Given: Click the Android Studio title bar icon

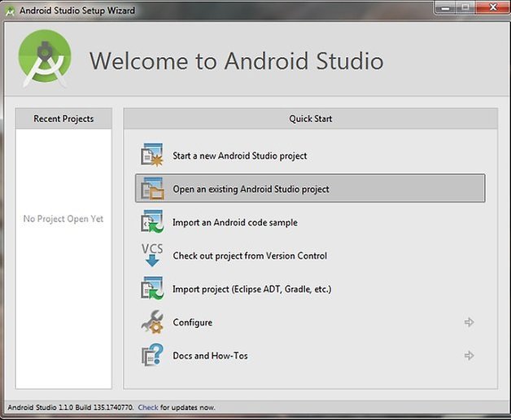Looking at the screenshot, I should [11, 11].
